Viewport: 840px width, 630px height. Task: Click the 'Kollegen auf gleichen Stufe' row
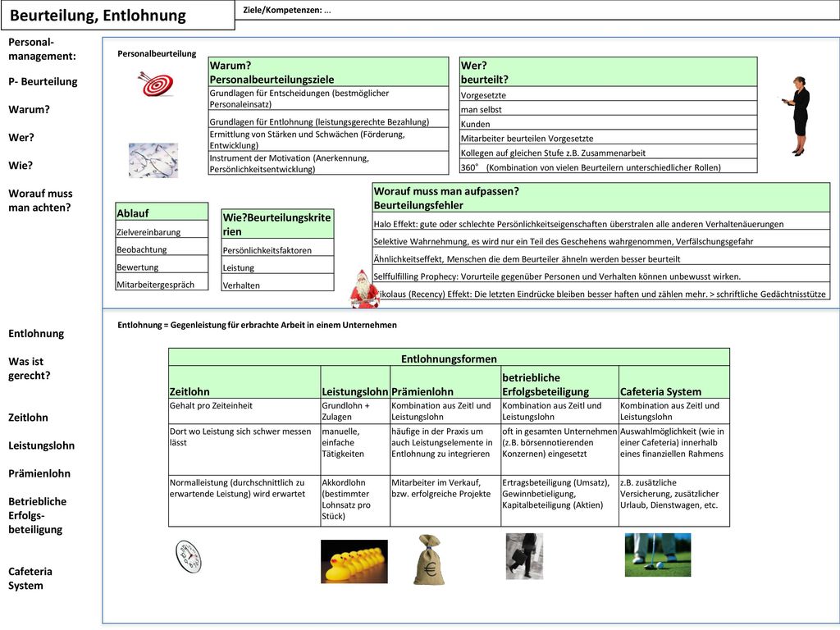coord(608,152)
